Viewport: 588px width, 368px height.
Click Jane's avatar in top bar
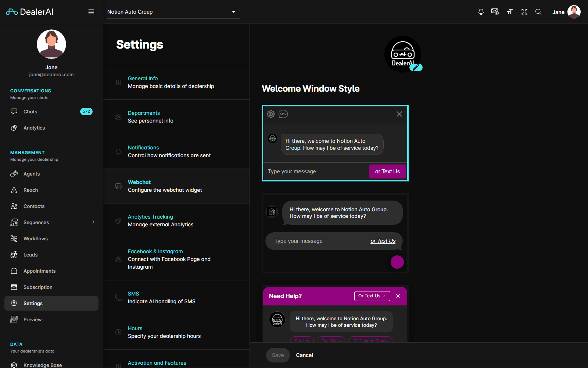574,12
